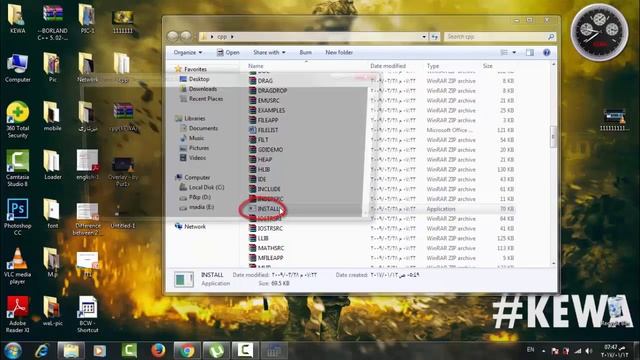Open the KEWA folder on desktop
The width and height of the screenshot is (640, 360).
[x=17, y=18]
